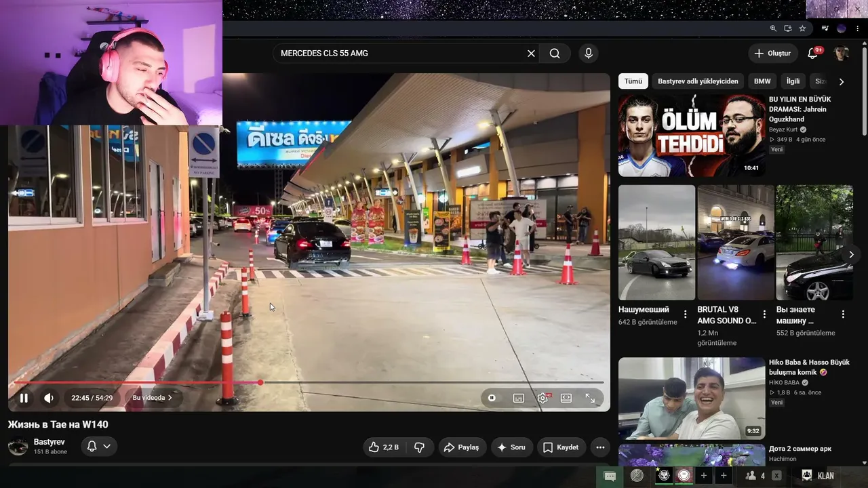Open 'Hiko Baba & Hasso Büyük buluşma' video title
The width and height of the screenshot is (868, 488).
(x=809, y=367)
